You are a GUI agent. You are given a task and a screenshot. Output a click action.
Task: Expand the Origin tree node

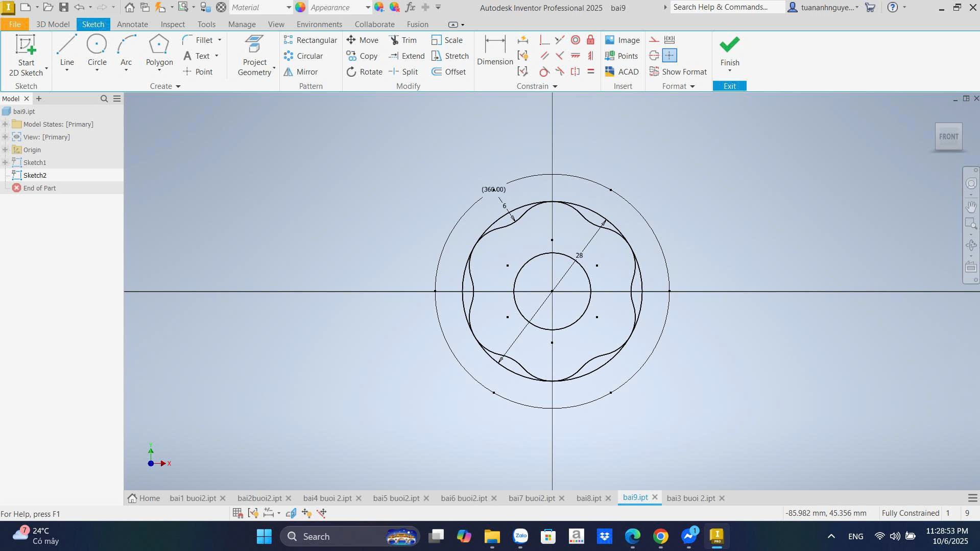[5, 150]
